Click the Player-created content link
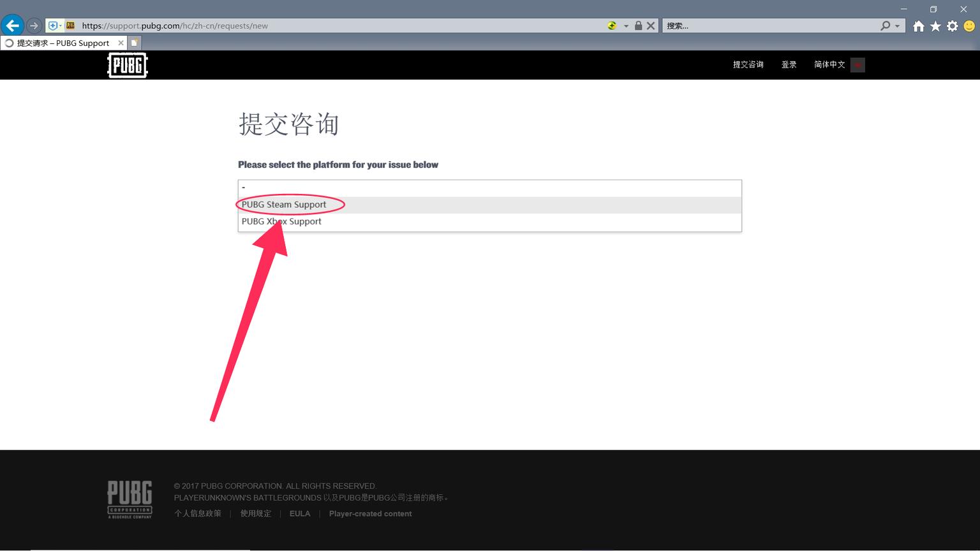Screen dimensions: 980x551 (370, 513)
